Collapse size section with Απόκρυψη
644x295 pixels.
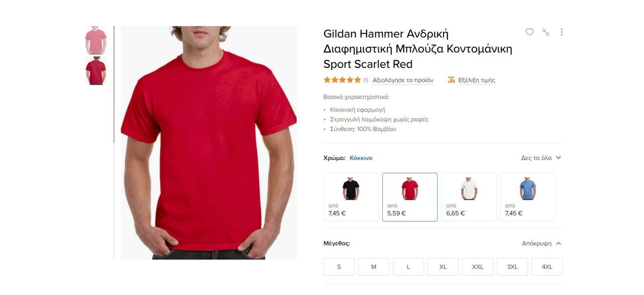pos(541,243)
